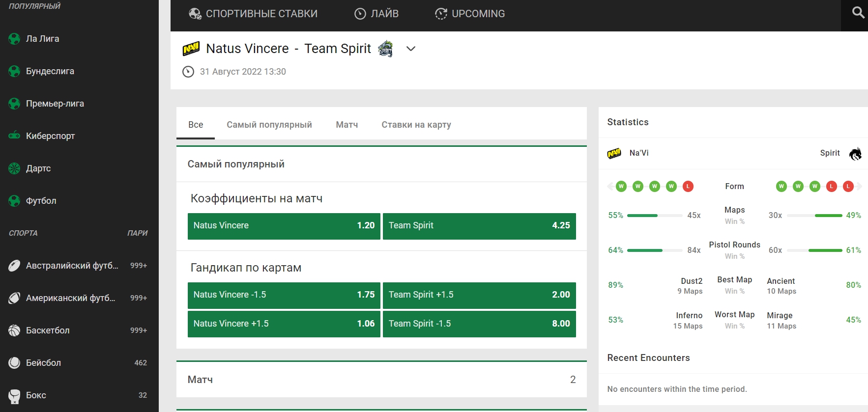Expand the Матч markets section
The width and height of the screenshot is (868, 412).
click(381, 380)
